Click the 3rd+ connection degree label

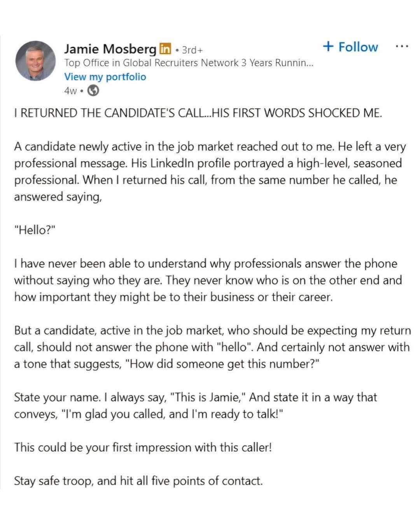coord(192,50)
